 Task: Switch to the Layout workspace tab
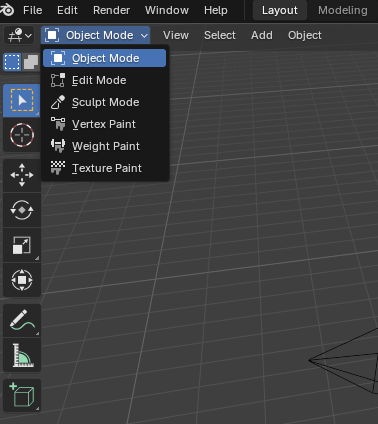coord(279,10)
